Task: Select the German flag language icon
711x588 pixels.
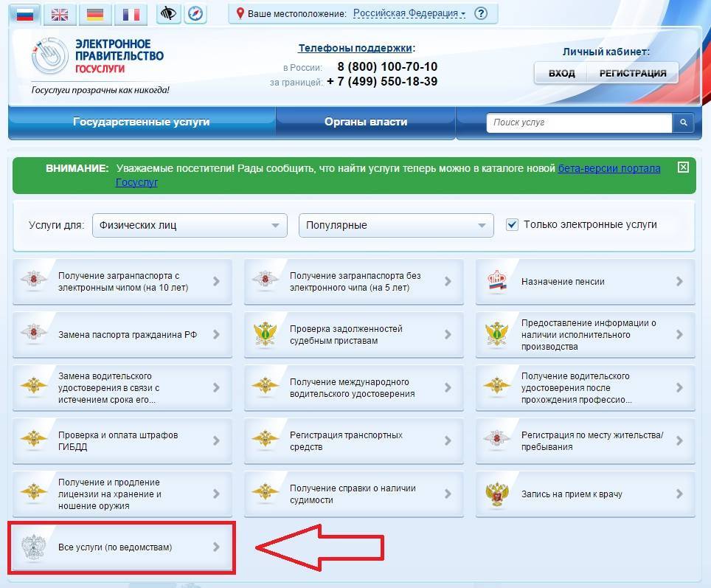Action: (x=94, y=14)
